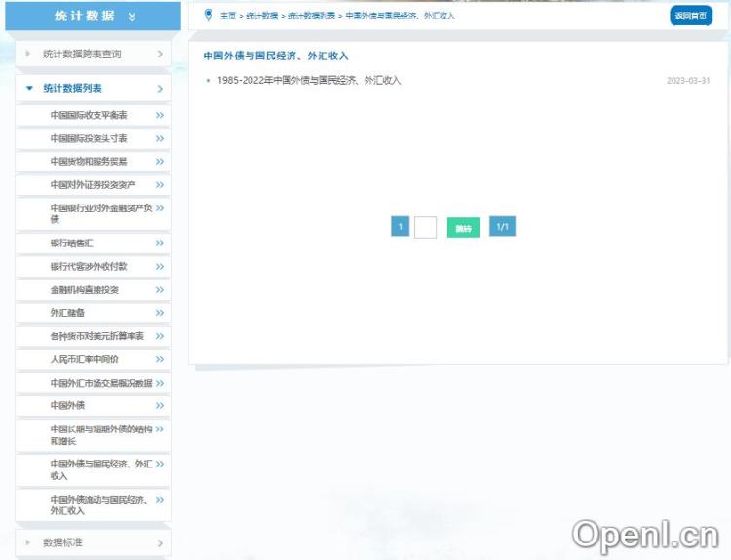Click double-arrow icon next to 中国银行业对外金融资产负债
The height and width of the screenshot is (560, 731).
tap(160, 207)
